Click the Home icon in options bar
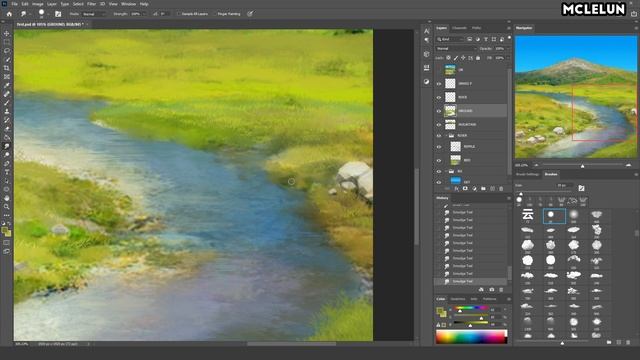The width and height of the screenshot is (640, 360). click(x=9, y=14)
